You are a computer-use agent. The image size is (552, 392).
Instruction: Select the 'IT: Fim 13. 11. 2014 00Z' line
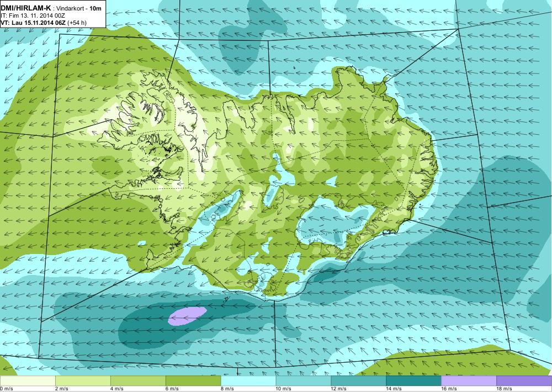click(x=33, y=15)
